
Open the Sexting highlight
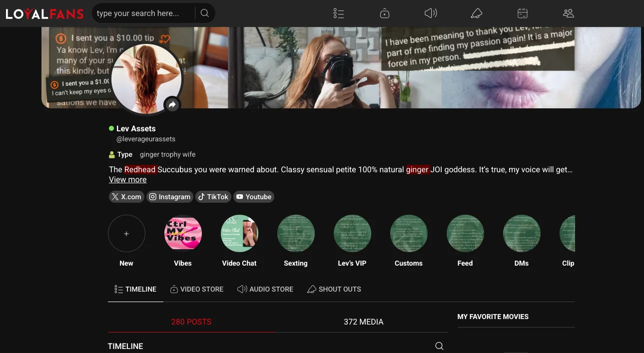point(296,234)
